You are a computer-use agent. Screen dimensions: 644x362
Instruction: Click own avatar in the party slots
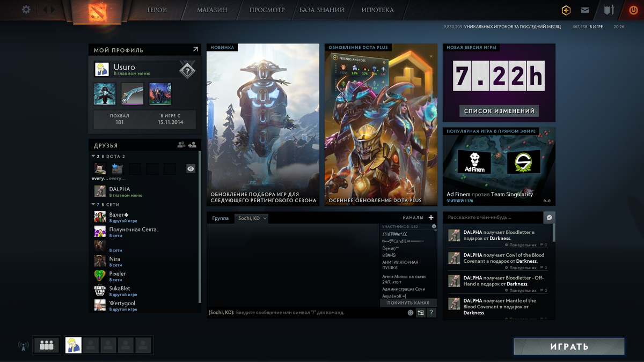[x=74, y=345]
